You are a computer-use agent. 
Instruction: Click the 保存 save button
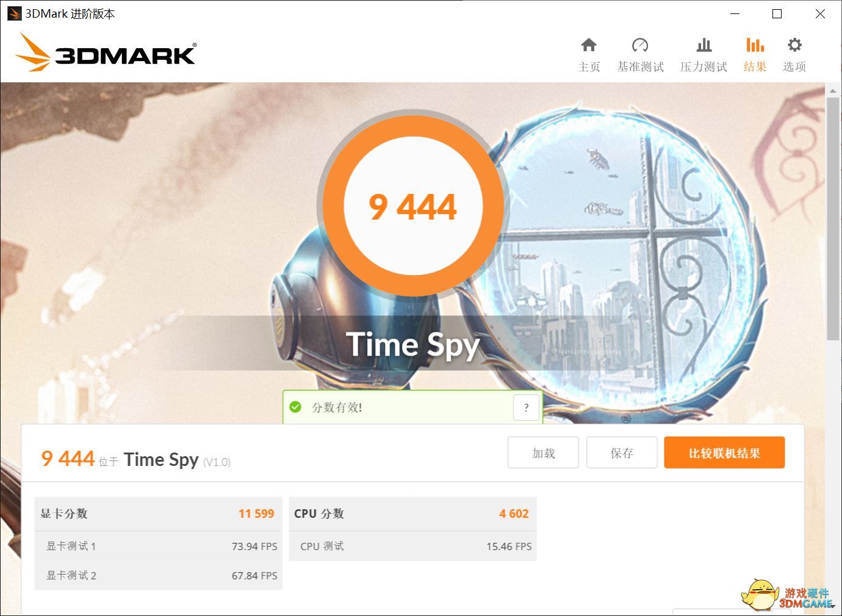[622, 453]
